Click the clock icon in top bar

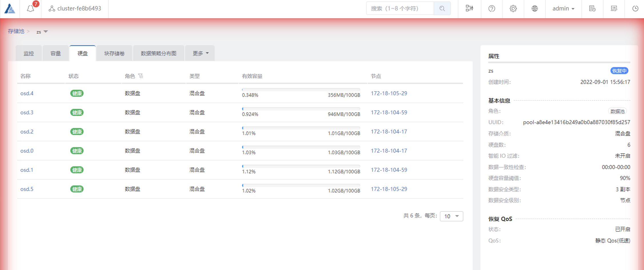coord(635,9)
